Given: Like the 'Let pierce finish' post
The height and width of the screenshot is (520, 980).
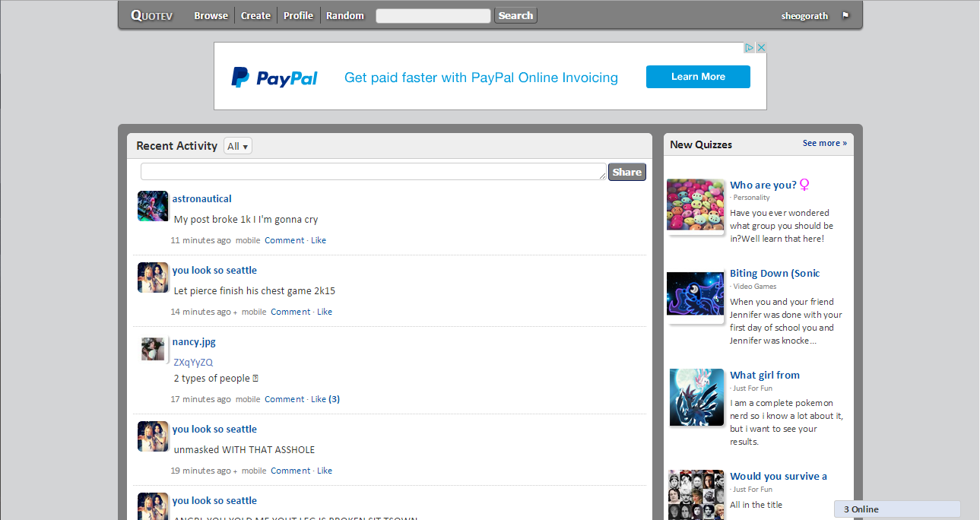Looking at the screenshot, I should point(325,312).
